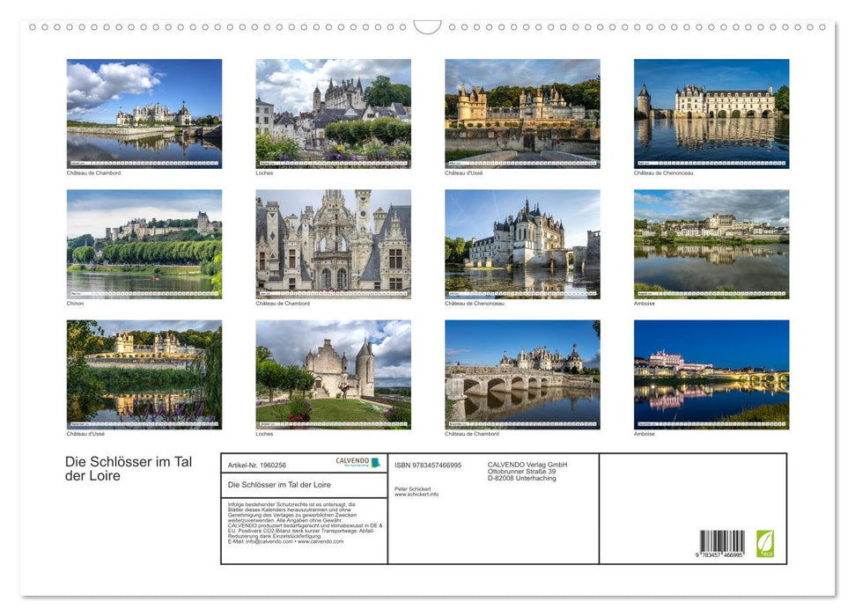Select the Peter Schickert author name
855x616 pixels.
coord(411,488)
